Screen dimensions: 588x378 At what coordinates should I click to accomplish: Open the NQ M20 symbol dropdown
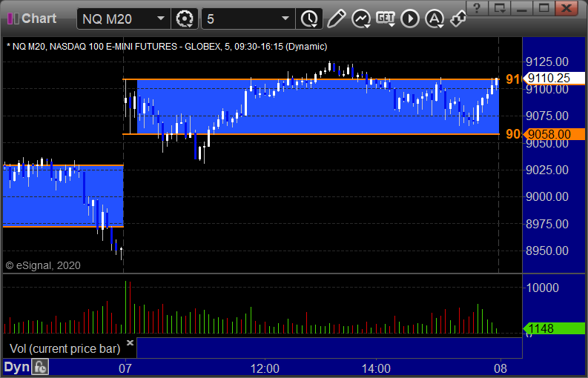(x=161, y=19)
